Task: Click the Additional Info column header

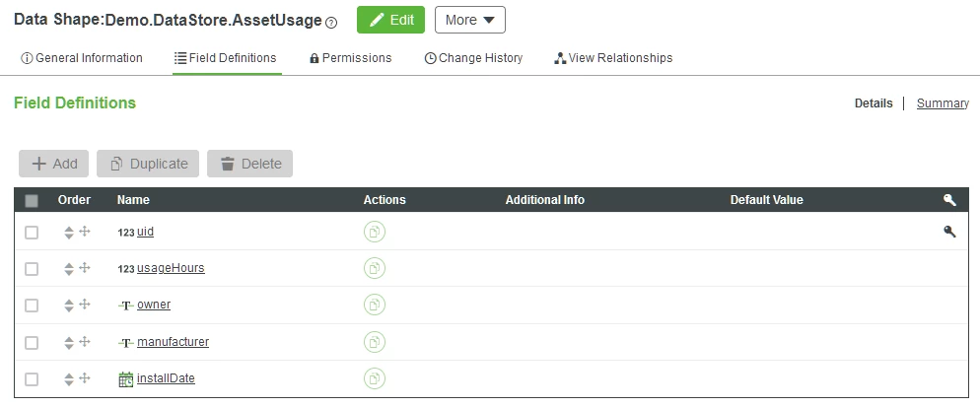Action: [x=545, y=200]
